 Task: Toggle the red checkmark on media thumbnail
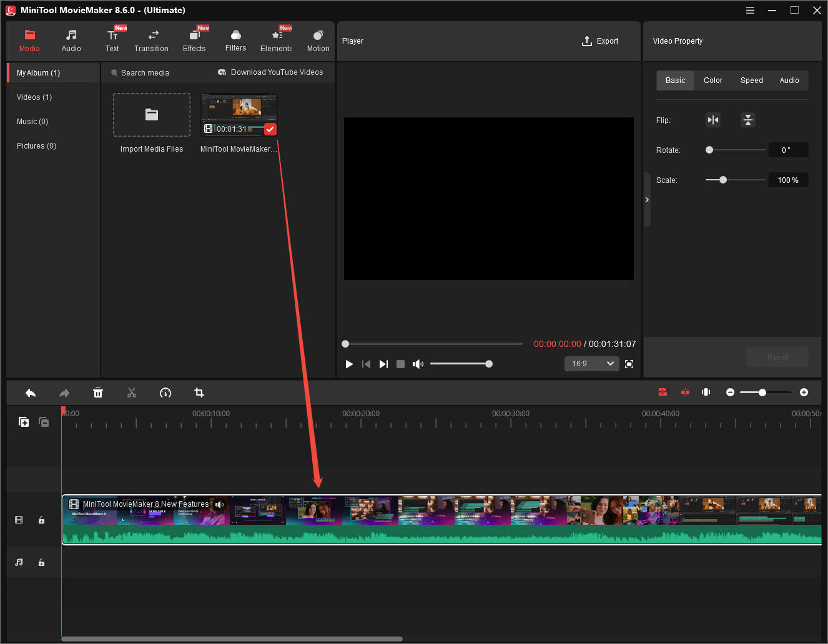point(270,129)
